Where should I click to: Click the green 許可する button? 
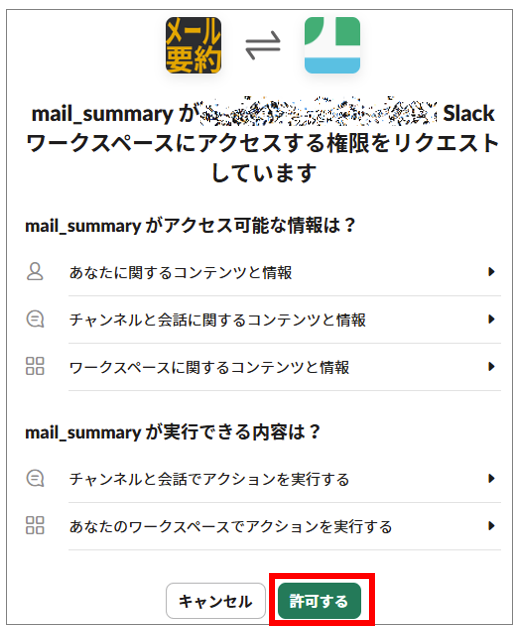coord(319,601)
